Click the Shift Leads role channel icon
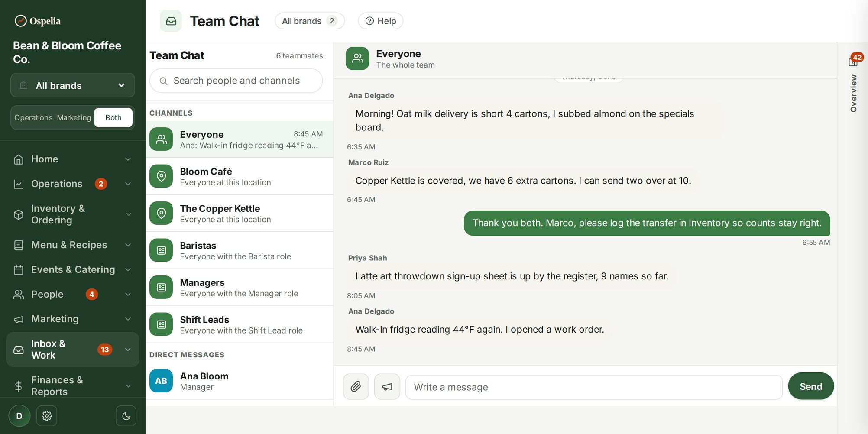Image resolution: width=868 pixels, height=434 pixels. point(161,324)
